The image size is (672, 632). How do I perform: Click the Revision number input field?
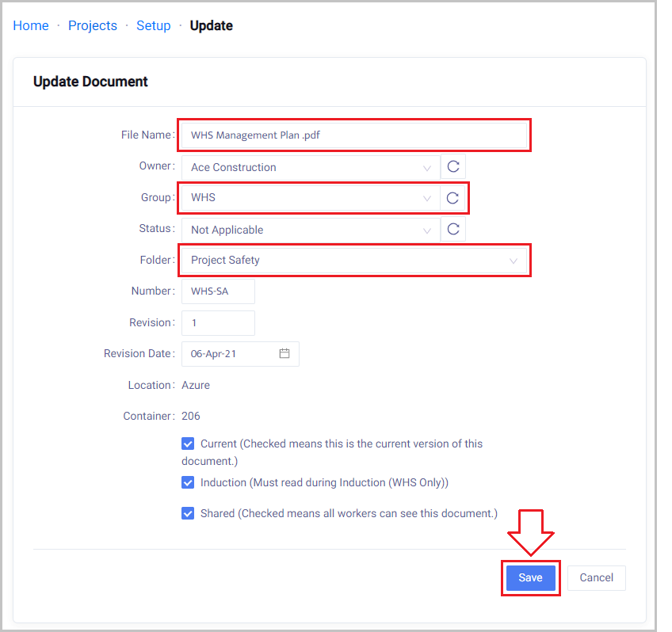click(218, 322)
